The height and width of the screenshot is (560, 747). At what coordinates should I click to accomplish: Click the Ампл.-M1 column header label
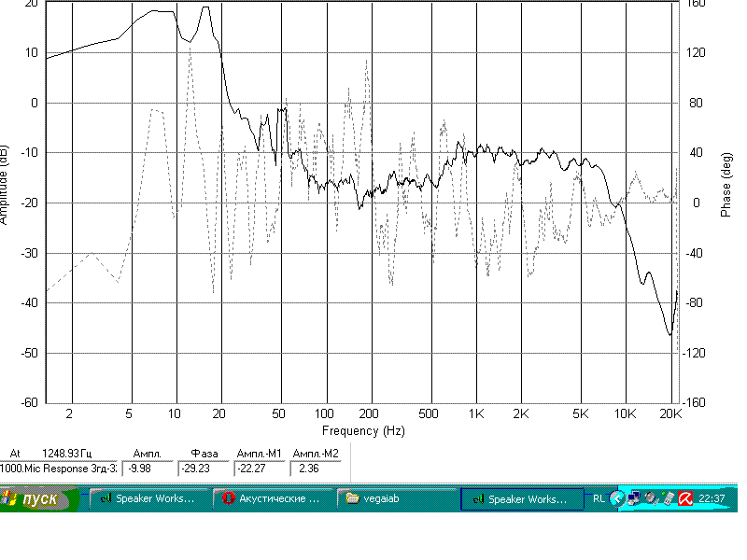click(260, 454)
